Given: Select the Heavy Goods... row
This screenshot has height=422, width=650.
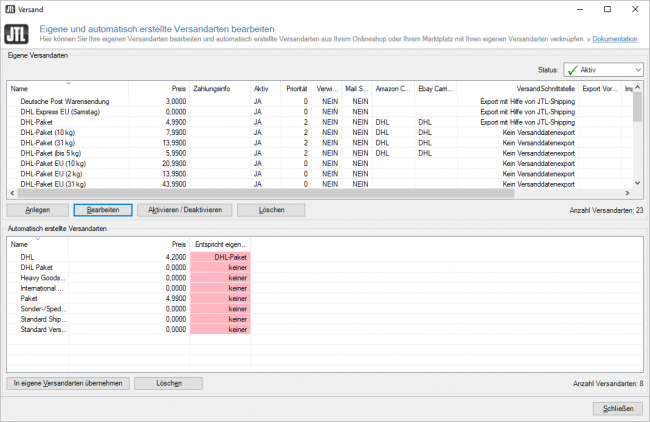Looking at the screenshot, I should point(129,278).
